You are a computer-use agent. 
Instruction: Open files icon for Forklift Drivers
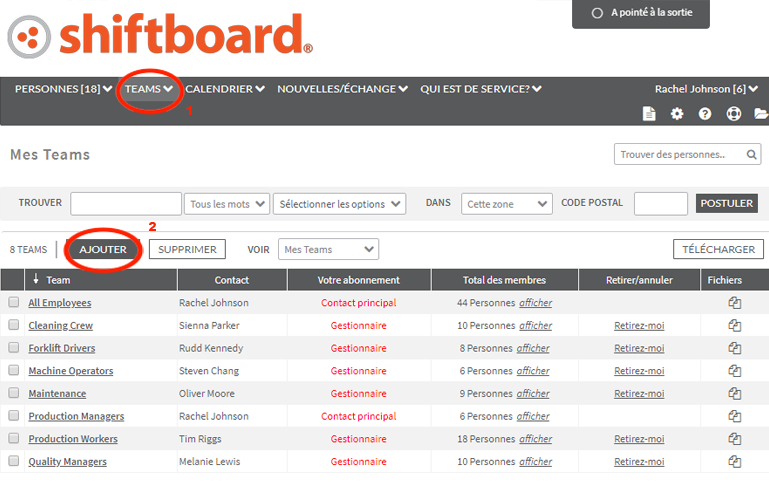tap(735, 348)
